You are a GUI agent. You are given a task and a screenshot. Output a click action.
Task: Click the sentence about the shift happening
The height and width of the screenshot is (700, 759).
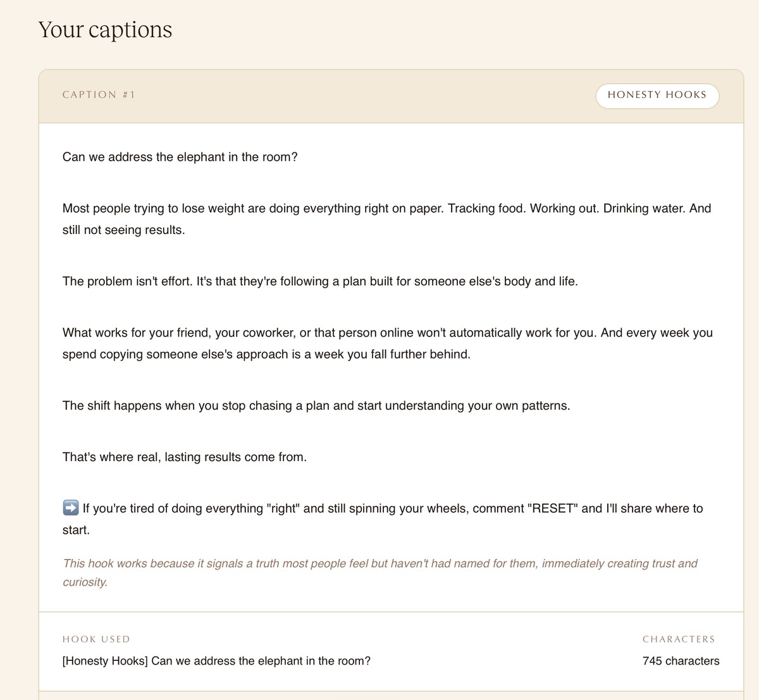(316, 405)
